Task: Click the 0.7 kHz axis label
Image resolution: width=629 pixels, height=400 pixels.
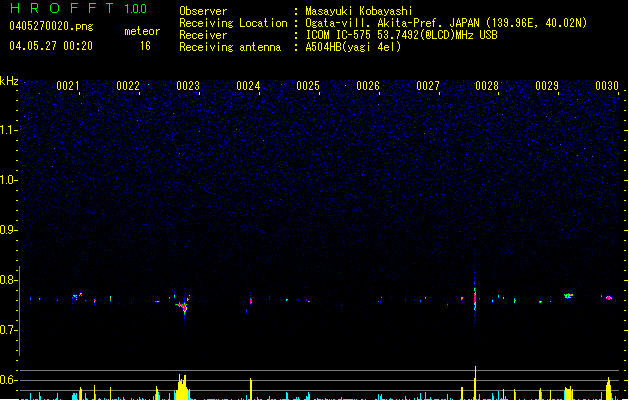Action: click(9, 330)
